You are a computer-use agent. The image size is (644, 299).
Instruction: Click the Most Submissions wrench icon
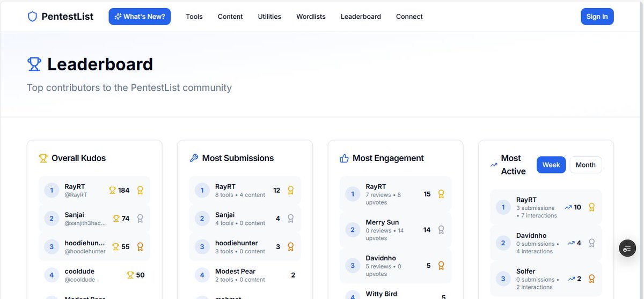(194, 158)
